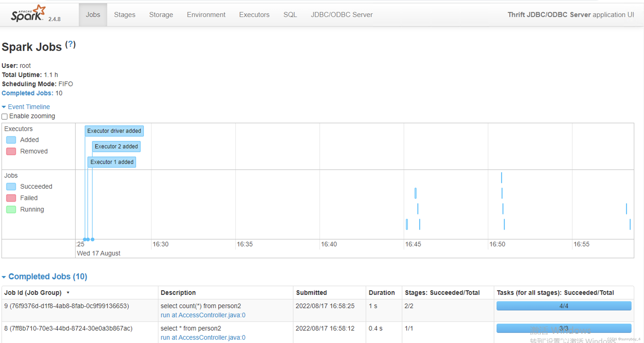Viewport: 644px width, 343px height.
Task: Enable the zooming checkbox
Action: (5, 117)
